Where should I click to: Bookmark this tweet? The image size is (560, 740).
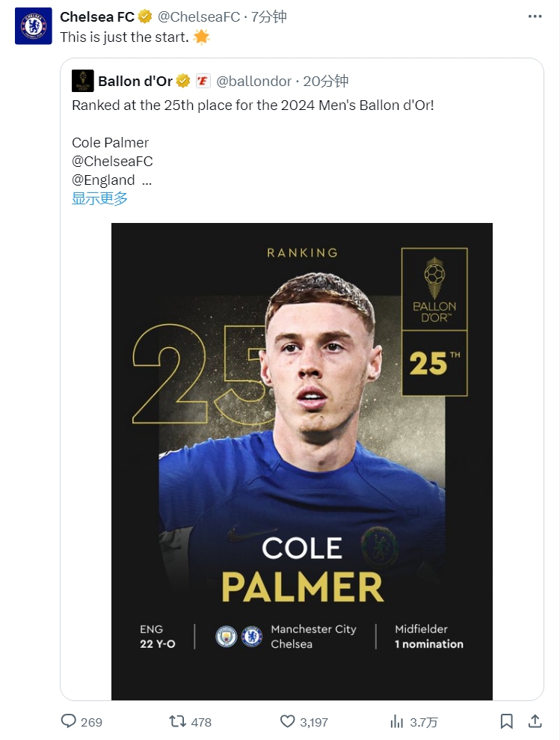point(506,721)
